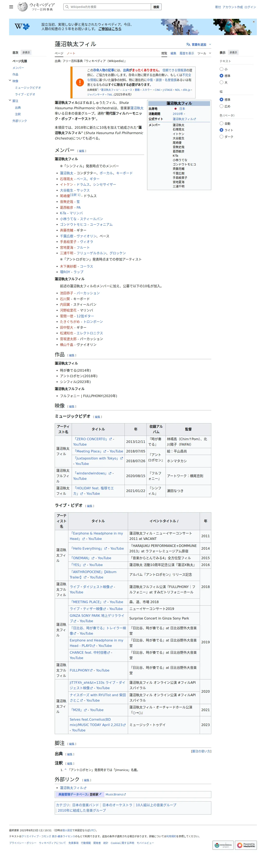
Task: Click the Powered by MediaWiki badge
Action: pyautogui.click(x=246, y=845)
